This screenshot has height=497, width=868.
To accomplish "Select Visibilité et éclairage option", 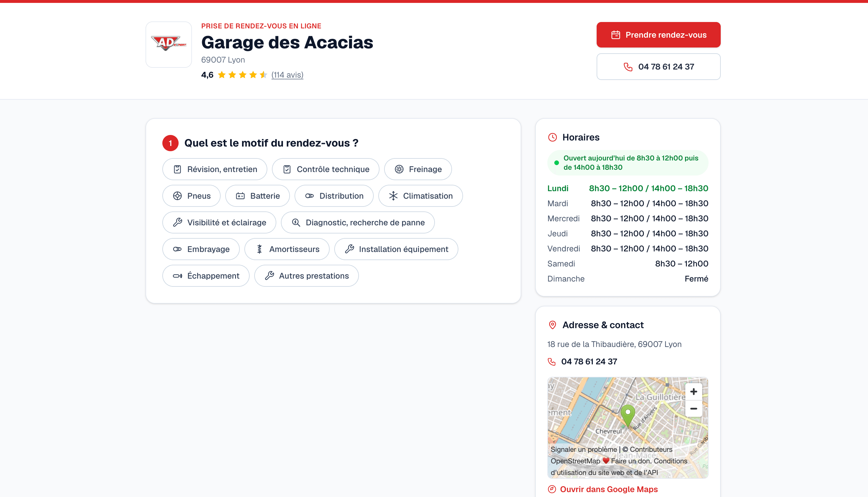I will [x=219, y=222].
